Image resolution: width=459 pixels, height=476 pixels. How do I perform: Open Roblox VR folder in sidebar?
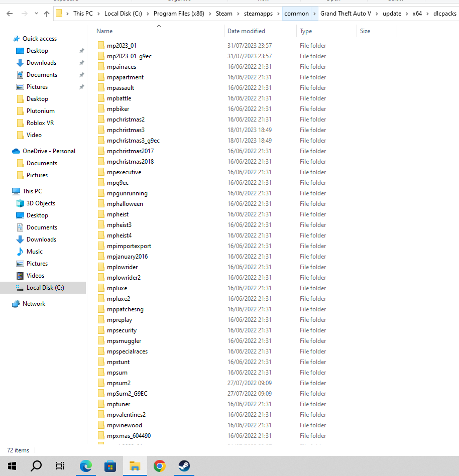pyautogui.click(x=40, y=123)
